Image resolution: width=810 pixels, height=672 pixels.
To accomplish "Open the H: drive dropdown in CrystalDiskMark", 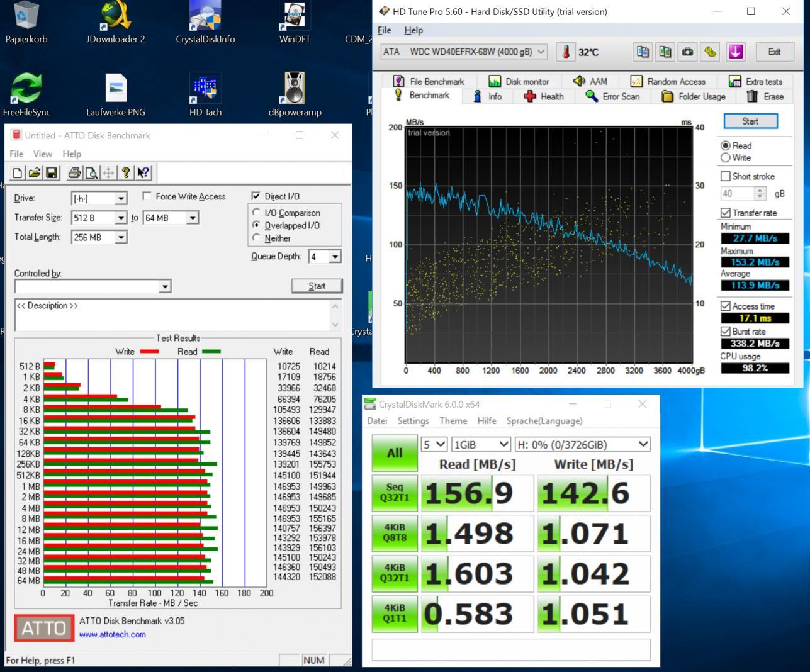I will (582, 444).
